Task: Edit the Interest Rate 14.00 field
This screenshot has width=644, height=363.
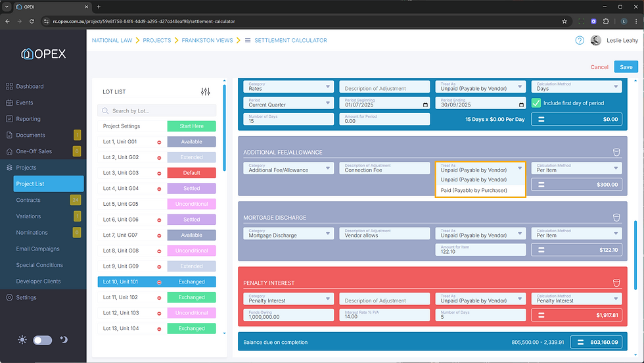Action: coord(384,315)
